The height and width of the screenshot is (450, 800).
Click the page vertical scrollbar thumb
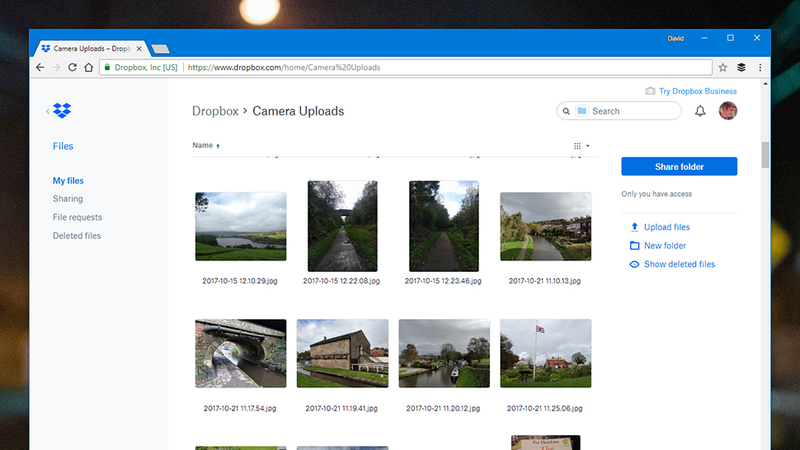click(x=765, y=155)
